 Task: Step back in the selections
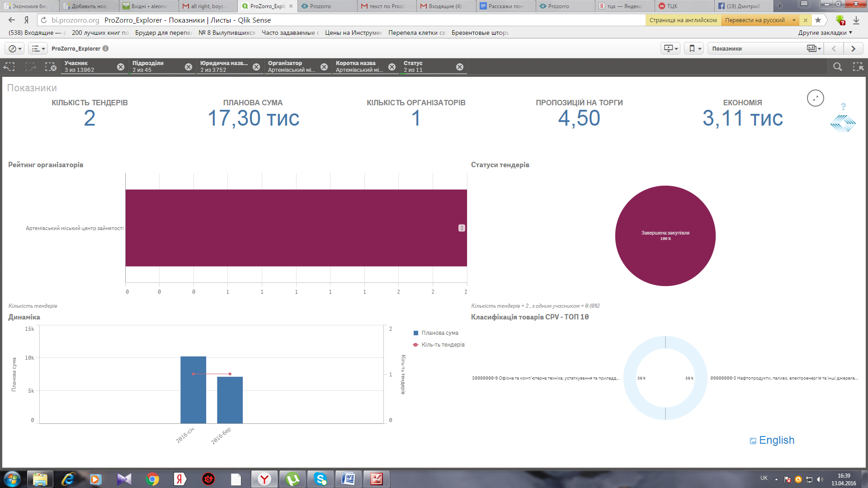[x=9, y=67]
